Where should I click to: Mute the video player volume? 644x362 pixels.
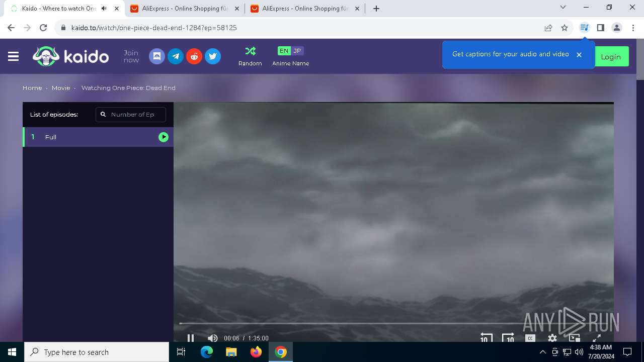213,338
